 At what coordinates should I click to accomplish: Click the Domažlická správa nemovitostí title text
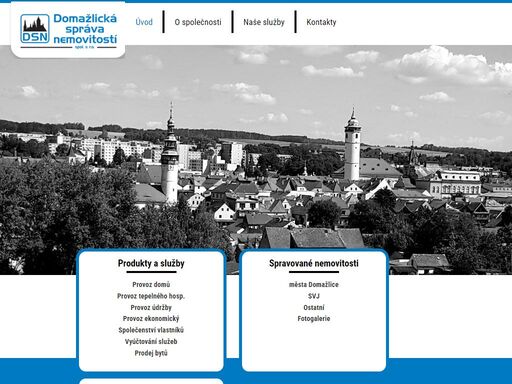tap(85, 29)
